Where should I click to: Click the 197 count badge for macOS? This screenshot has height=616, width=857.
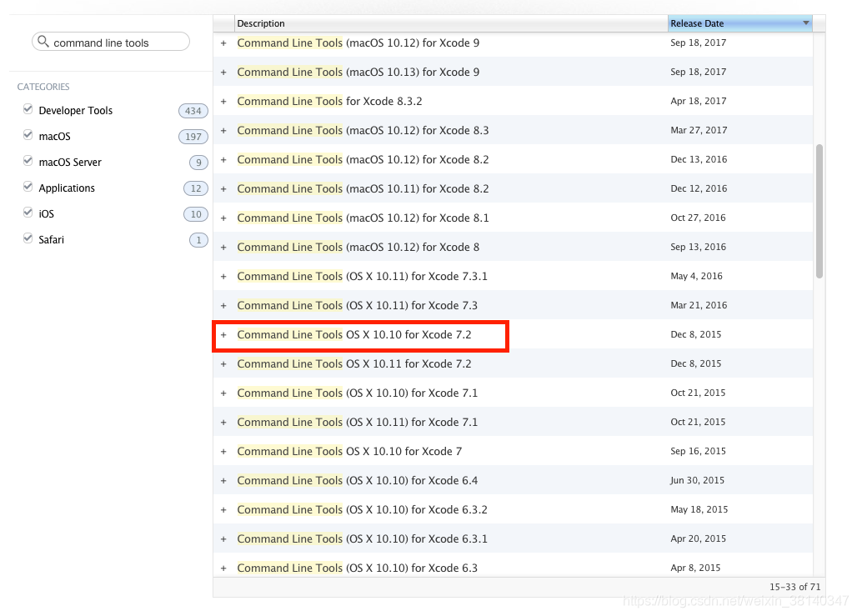click(193, 137)
